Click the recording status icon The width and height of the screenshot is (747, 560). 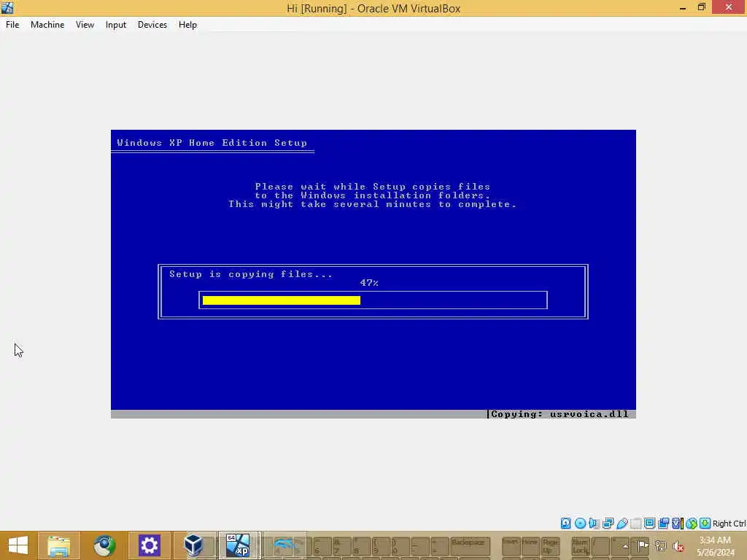[663, 524]
